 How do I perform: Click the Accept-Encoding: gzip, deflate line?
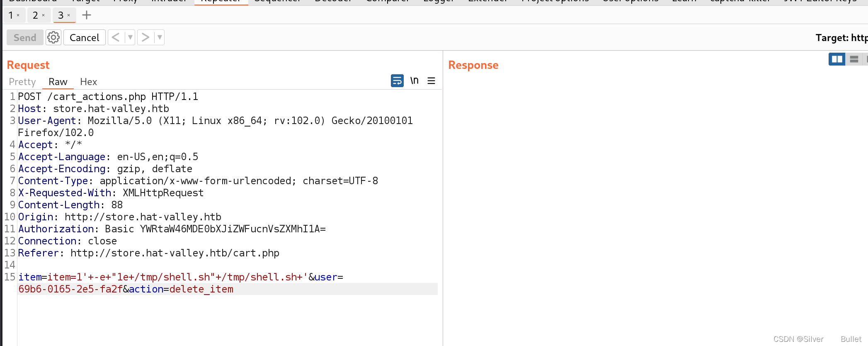(x=105, y=169)
